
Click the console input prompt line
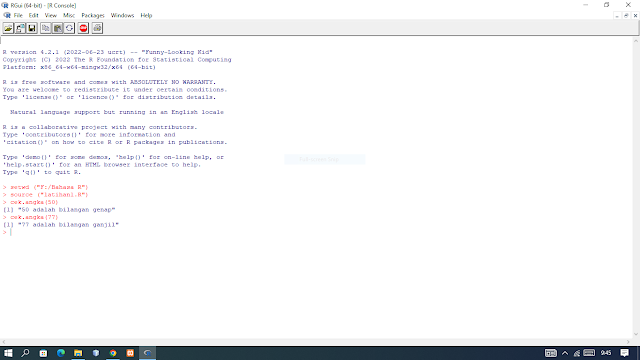[x=7, y=232]
